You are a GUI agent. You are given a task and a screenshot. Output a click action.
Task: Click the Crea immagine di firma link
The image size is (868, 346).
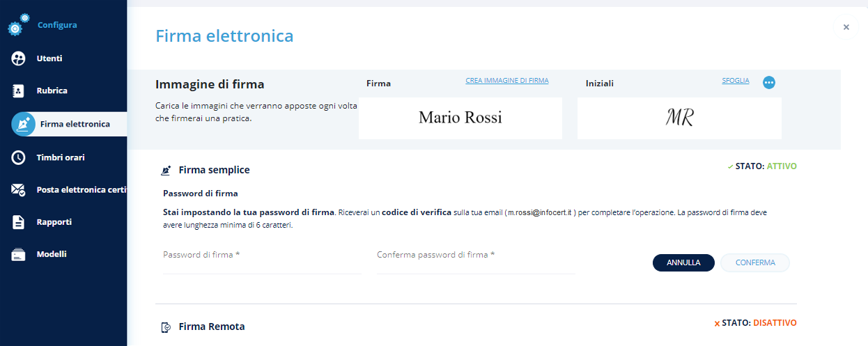pos(506,81)
